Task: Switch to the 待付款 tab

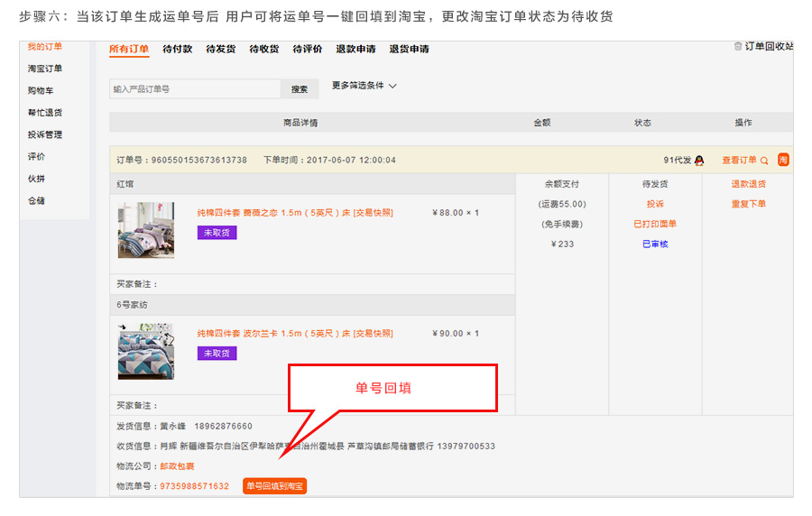Action: click(x=177, y=50)
